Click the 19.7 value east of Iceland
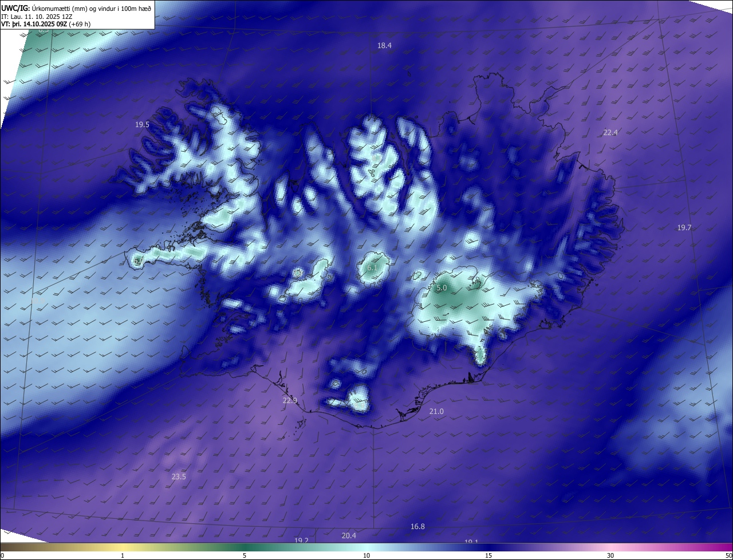This screenshot has height=560, width=733. click(x=684, y=228)
